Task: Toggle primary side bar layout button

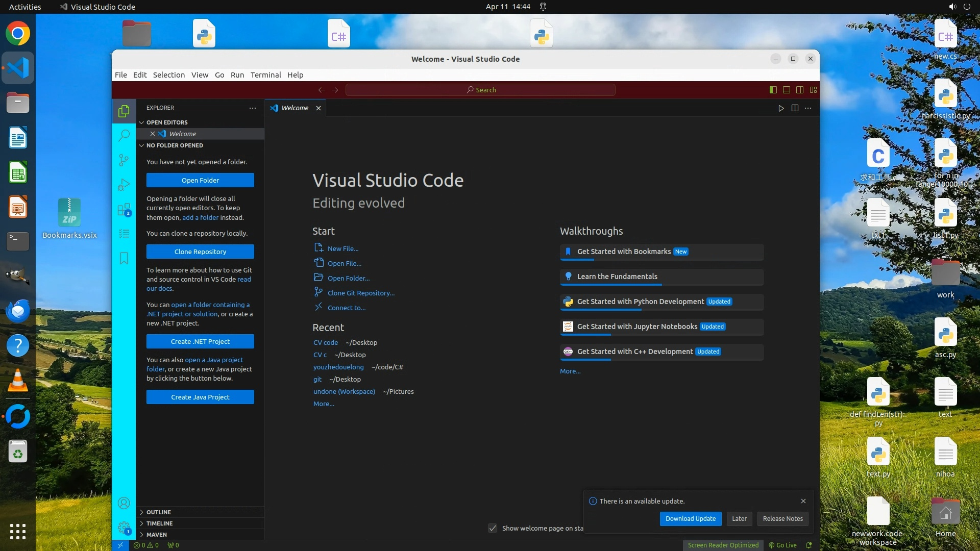Action: 773,90
